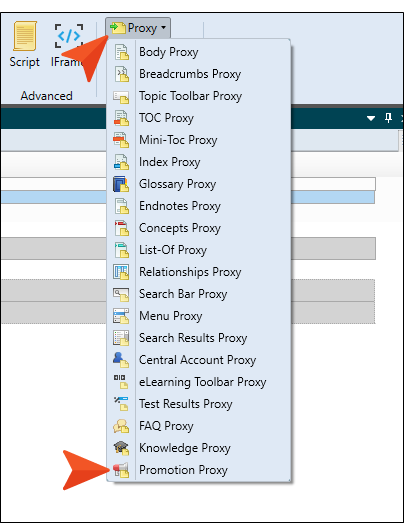Screen dimensions: 404x523
Task: Click the Body Proxy icon
Action: tap(121, 52)
